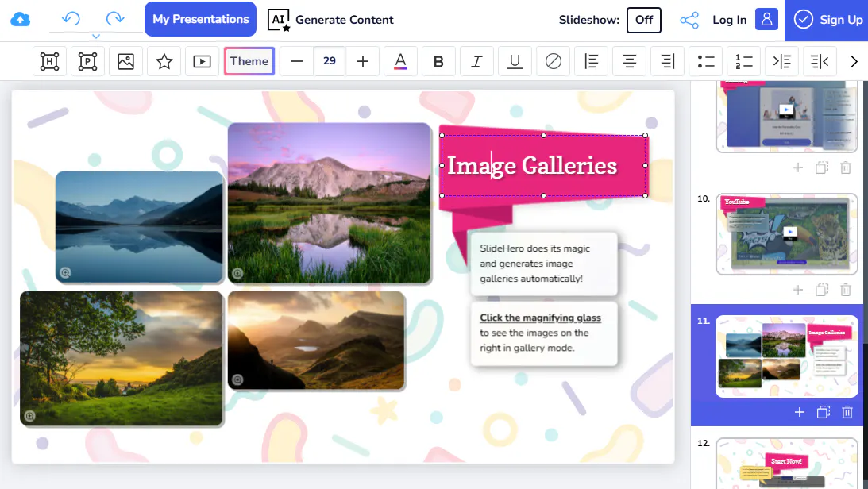Insert a star icon element

pos(164,61)
